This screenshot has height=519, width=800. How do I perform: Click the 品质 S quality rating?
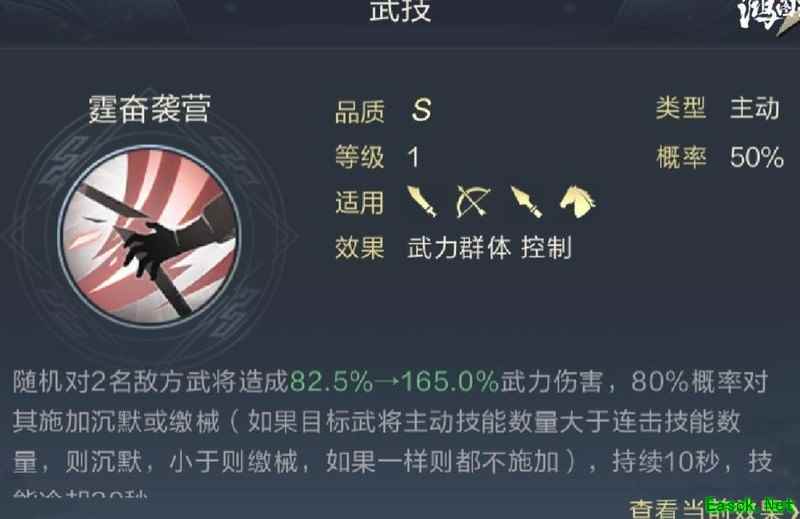[x=421, y=110]
